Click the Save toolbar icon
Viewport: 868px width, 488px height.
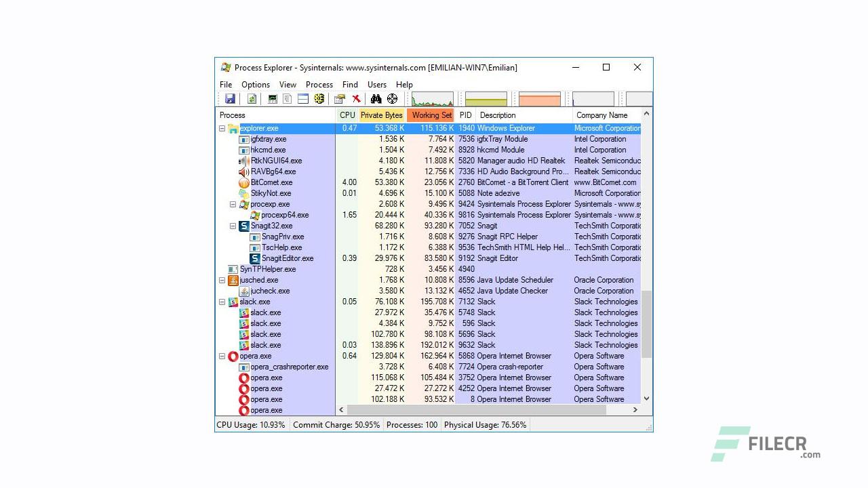(x=230, y=99)
